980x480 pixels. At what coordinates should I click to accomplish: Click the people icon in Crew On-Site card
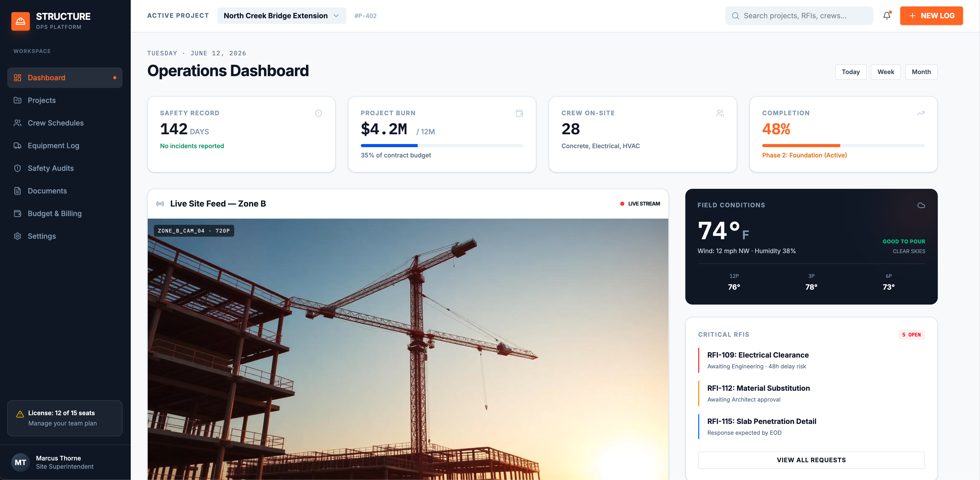pos(720,113)
